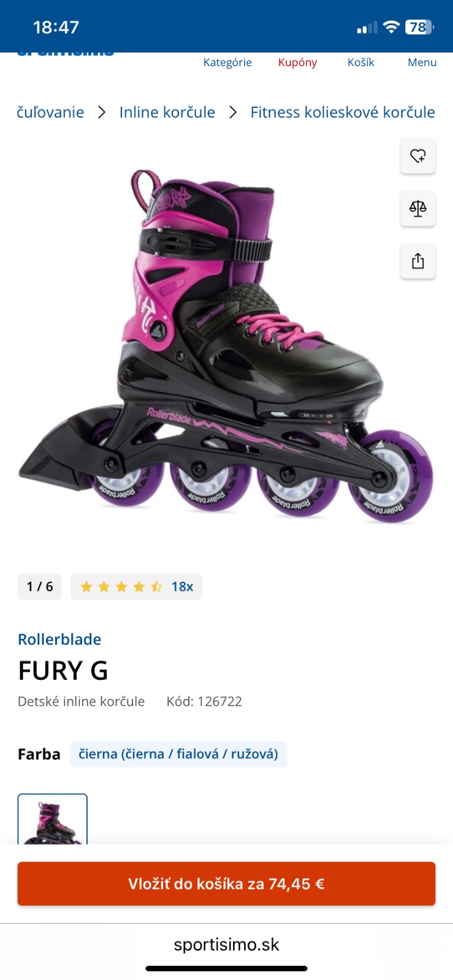The height and width of the screenshot is (980, 453).
Task: Open the 18x reviews count
Action: pyautogui.click(x=182, y=587)
